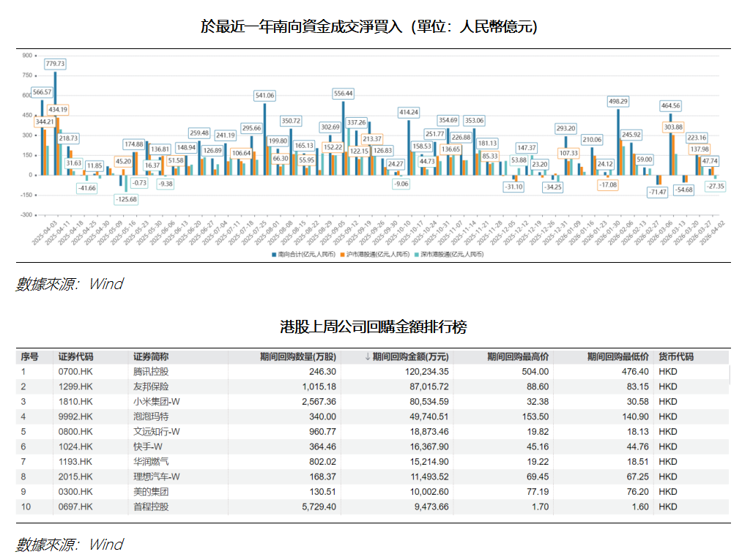Sort by the 期间回购数量(万股) column header
Image resolution: width=742 pixels, height=560 pixels.
298,356
